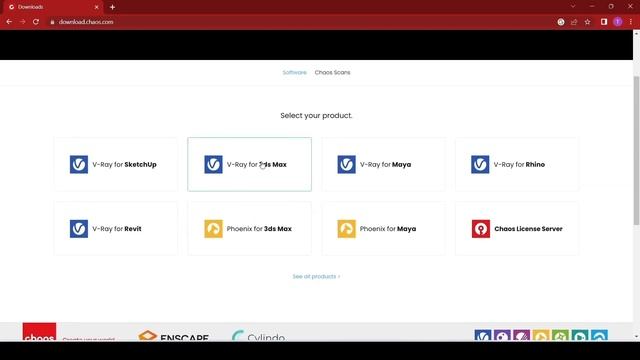Screen dimensions: 640x360
Task: Select the V-Ray for SketchUp product text
Action: tap(124, 164)
